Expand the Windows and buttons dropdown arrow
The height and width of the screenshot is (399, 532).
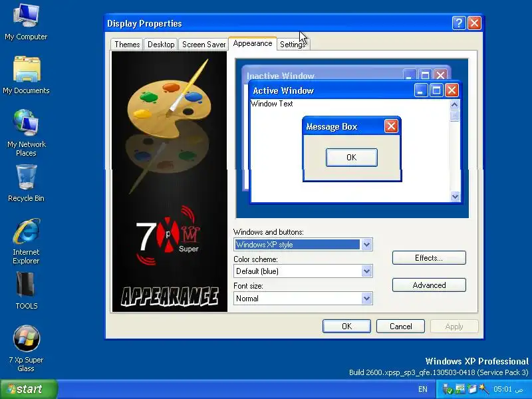(366, 244)
